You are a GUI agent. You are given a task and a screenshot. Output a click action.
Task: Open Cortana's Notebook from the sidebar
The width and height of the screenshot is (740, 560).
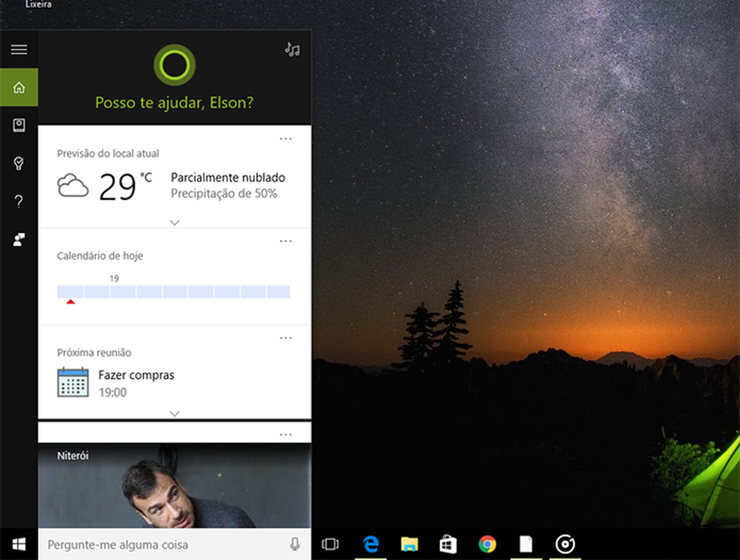(19, 126)
